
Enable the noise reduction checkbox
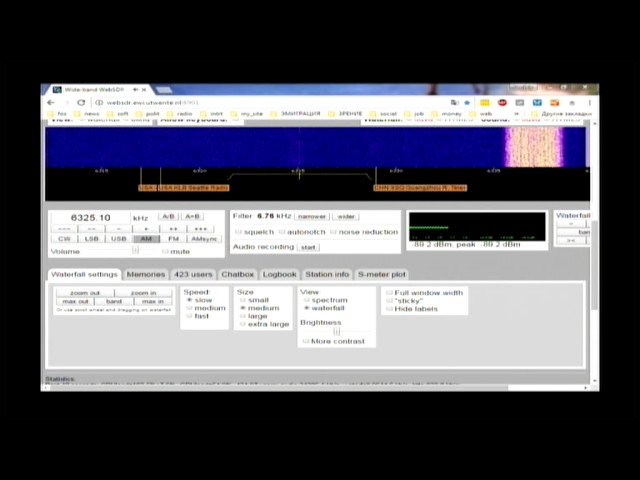tap(333, 232)
